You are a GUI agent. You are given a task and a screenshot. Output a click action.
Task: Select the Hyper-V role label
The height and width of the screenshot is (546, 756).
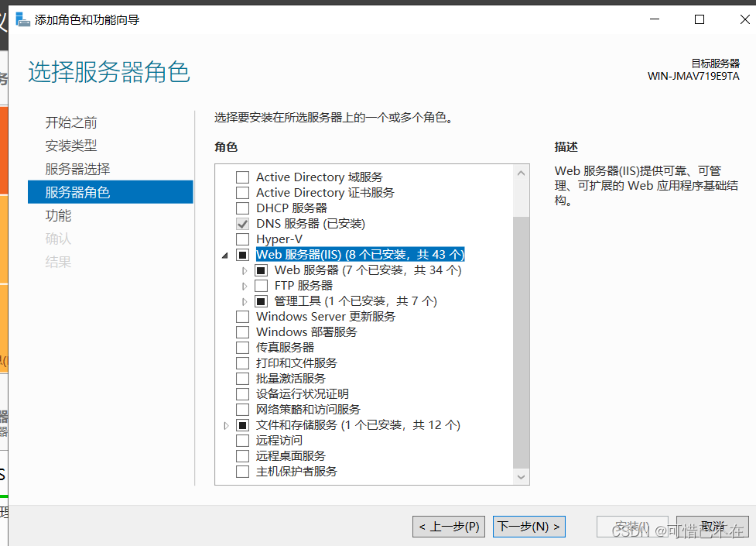(279, 239)
